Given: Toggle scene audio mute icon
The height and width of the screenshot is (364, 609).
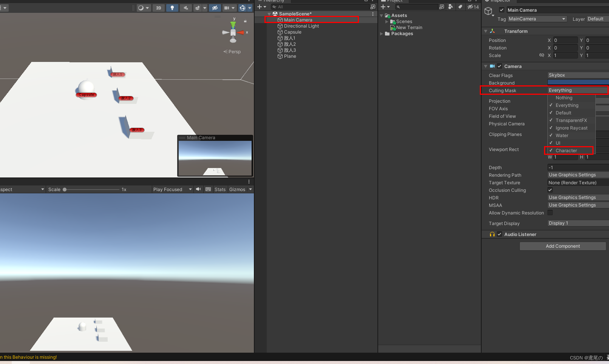Looking at the screenshot, I should pyautogui.click(x=185, y=8).
